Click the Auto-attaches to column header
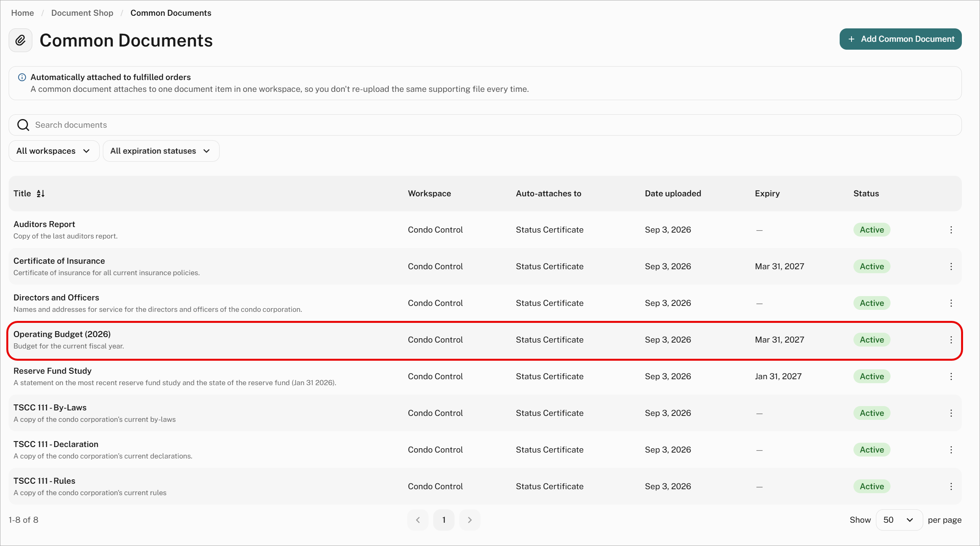The image size is (980, 546). (548, 194)
